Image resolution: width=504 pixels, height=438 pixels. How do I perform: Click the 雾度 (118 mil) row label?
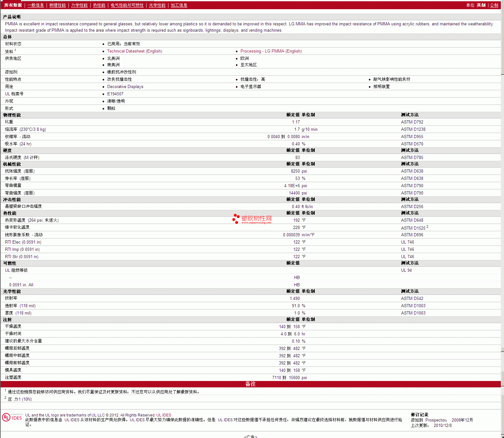18,313
